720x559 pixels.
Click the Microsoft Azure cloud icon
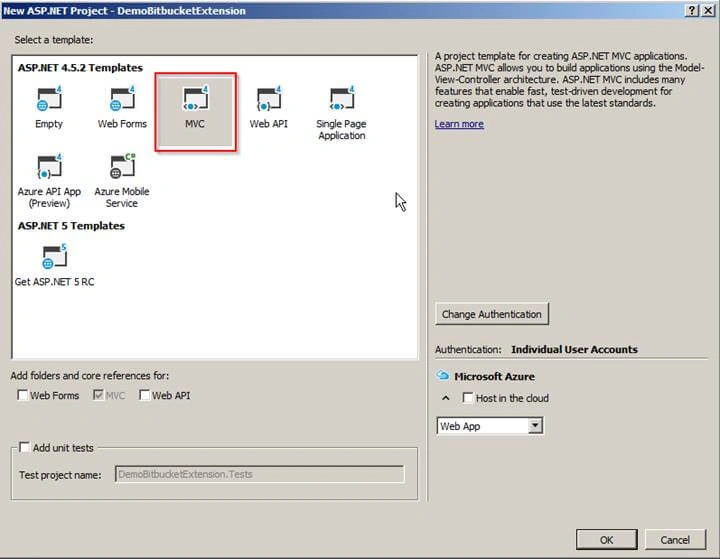click(443, 376)
